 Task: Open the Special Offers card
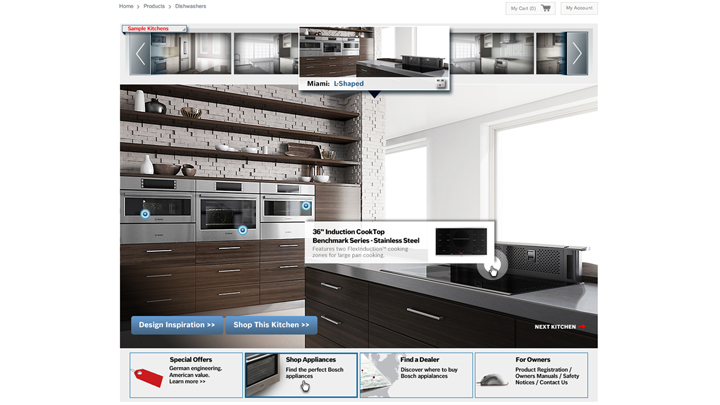186,375
